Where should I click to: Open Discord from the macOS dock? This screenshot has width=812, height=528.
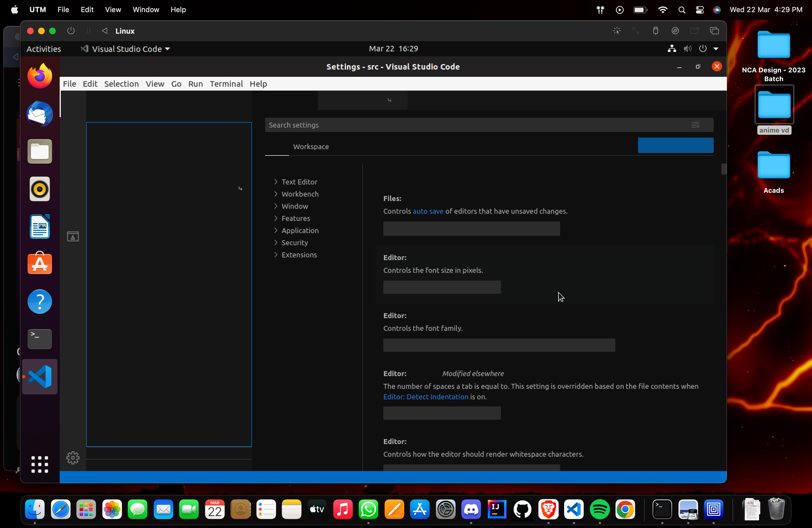(471, 509)
